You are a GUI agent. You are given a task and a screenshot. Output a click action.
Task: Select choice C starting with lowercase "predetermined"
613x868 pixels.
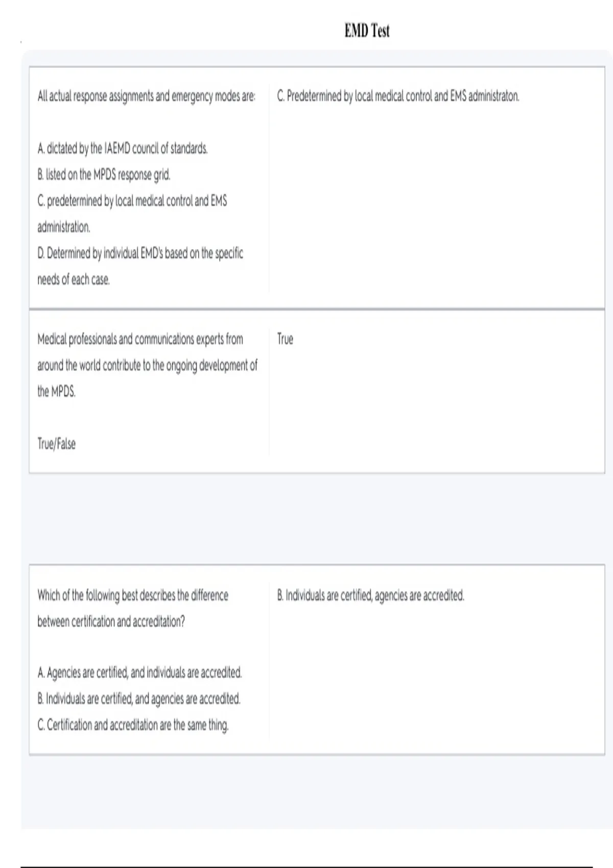(132, 201)
